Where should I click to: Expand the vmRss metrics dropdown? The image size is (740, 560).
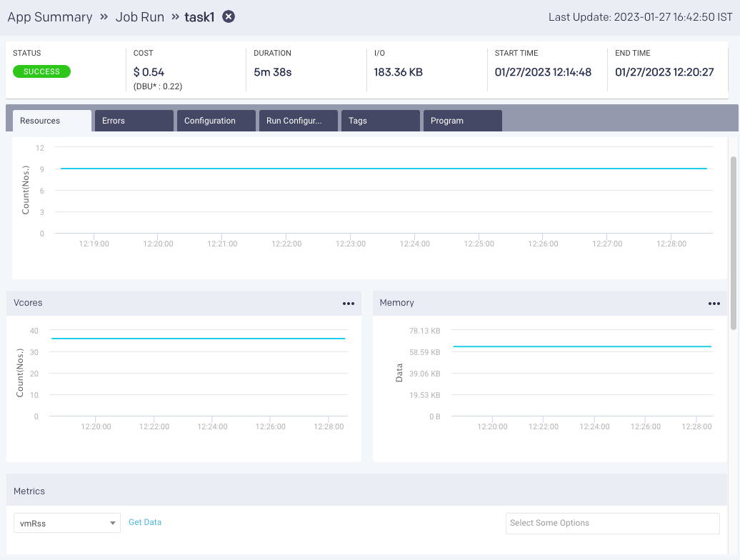click(x=67, y=523)
